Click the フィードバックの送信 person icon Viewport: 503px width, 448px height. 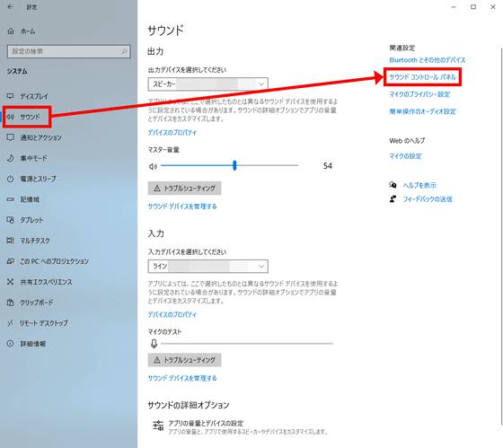[393, 199]
